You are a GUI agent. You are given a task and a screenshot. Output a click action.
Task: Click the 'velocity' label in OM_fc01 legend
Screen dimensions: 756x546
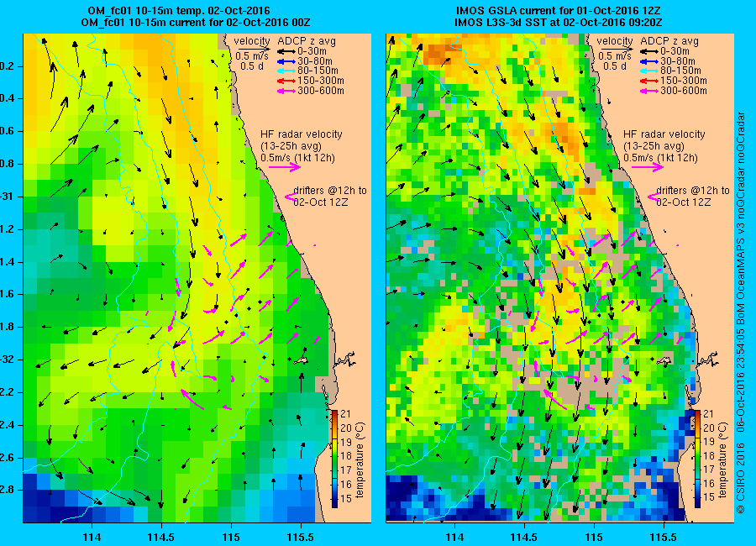[x=252, y=41]
